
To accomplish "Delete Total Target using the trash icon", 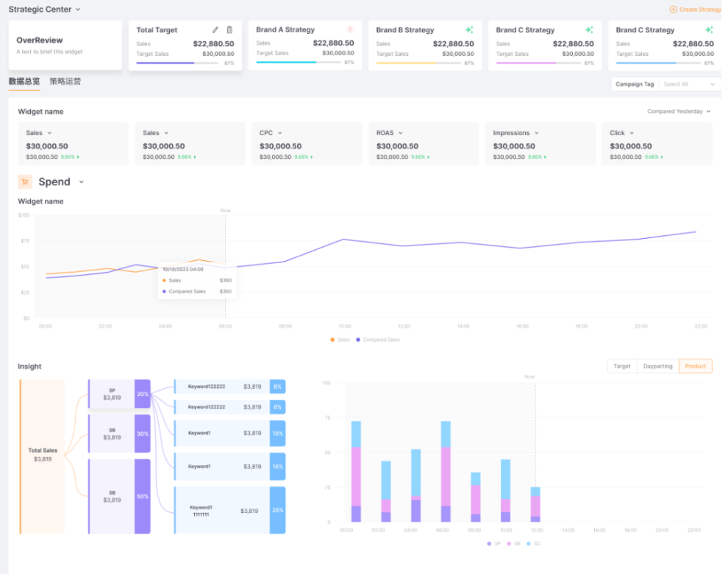I will 229,29.
